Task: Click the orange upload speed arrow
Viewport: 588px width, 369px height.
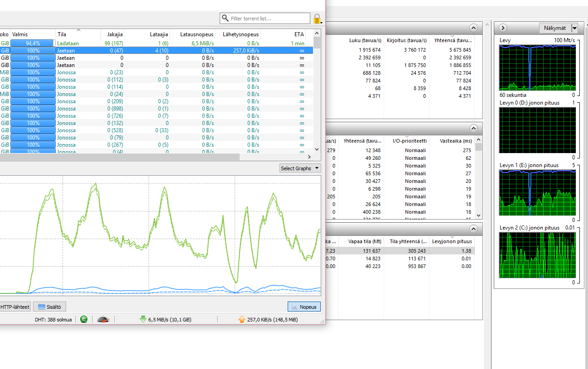Action: pyautogui.click(x=242, y=319)
